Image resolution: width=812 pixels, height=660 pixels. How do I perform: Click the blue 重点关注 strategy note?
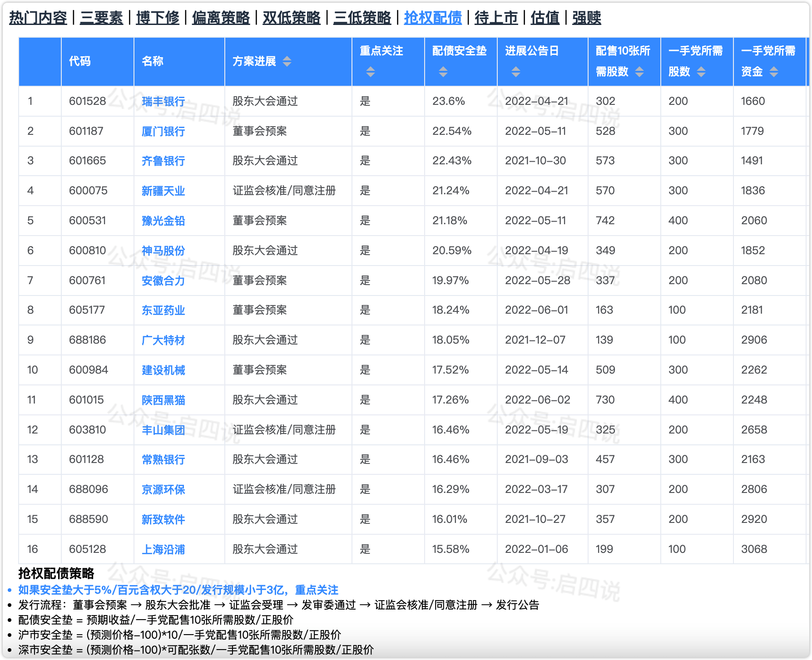(178, 591)
